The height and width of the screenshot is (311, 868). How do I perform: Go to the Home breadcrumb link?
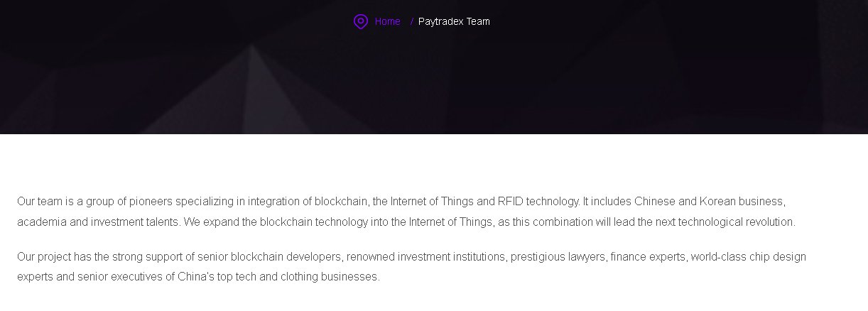388,21
